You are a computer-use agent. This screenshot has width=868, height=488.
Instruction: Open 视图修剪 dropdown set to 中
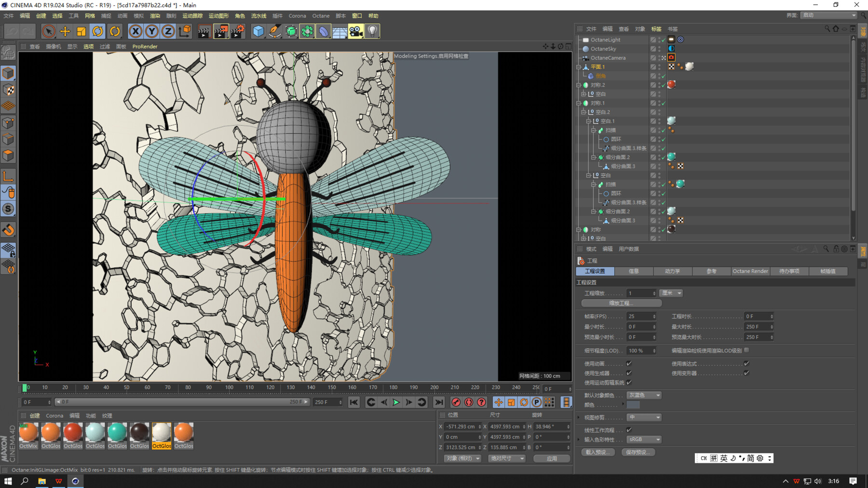644,417
